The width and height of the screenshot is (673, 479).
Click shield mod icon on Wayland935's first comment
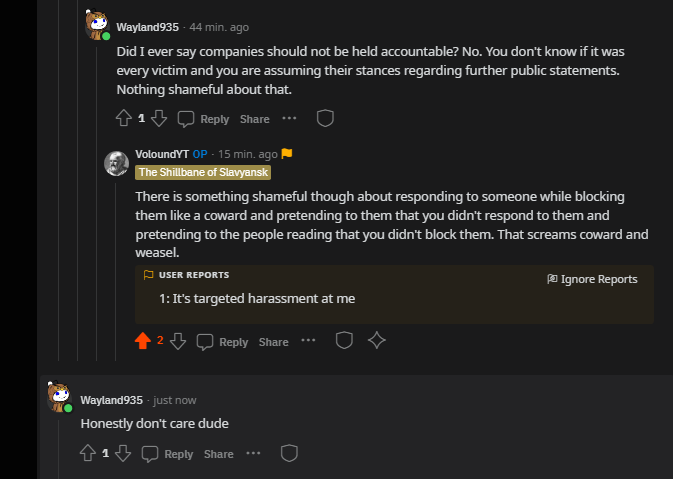tap(324, 119)
